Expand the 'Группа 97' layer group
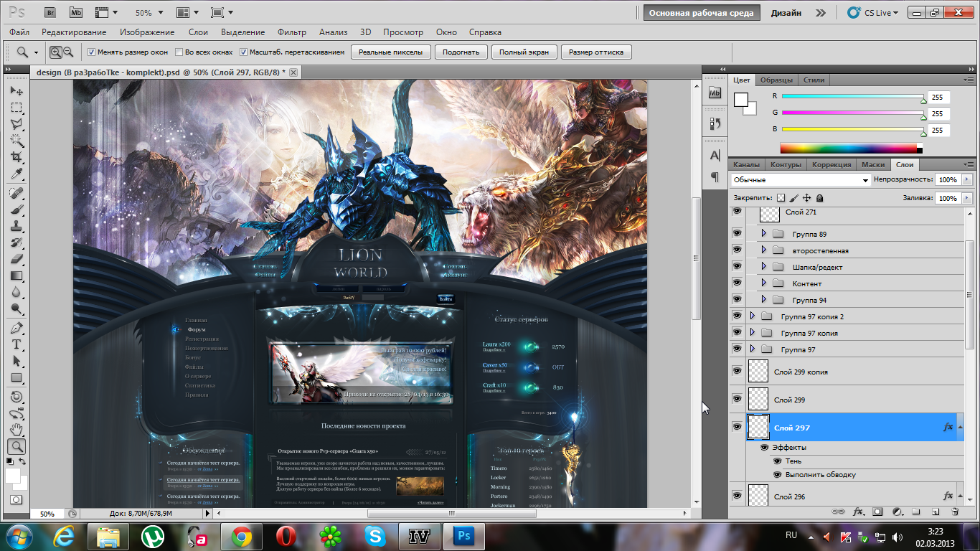980x551 pixels. tap(752, 349)
